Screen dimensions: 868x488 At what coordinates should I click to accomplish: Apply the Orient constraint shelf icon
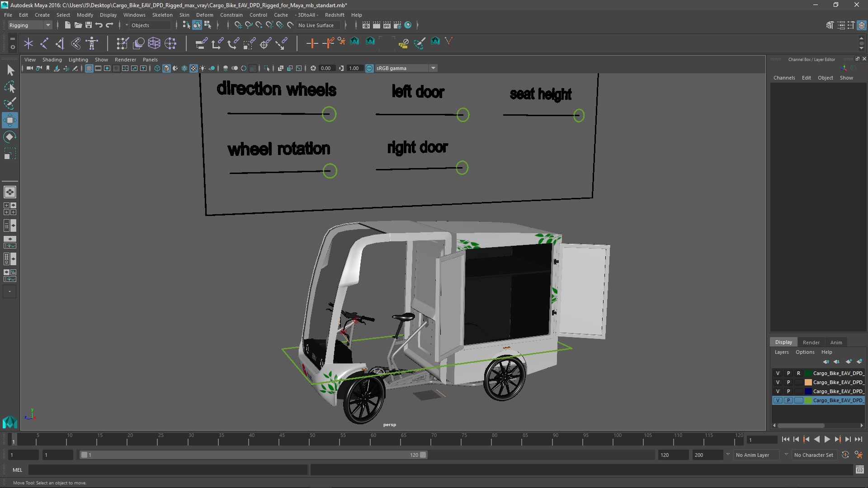(233, 43)
